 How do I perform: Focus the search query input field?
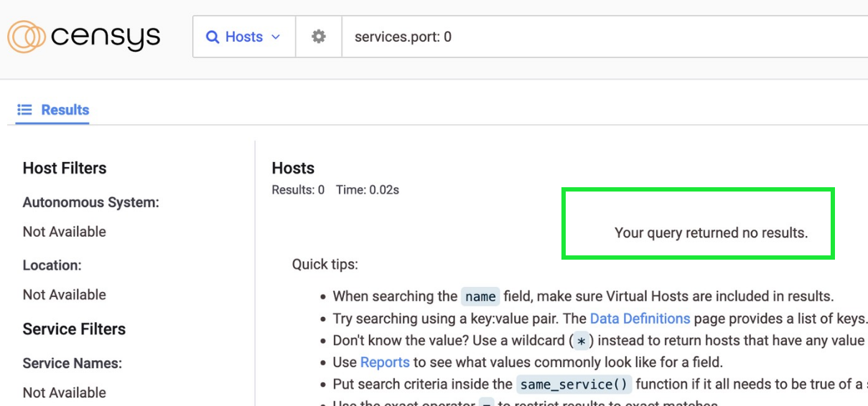tap(603, 37)
